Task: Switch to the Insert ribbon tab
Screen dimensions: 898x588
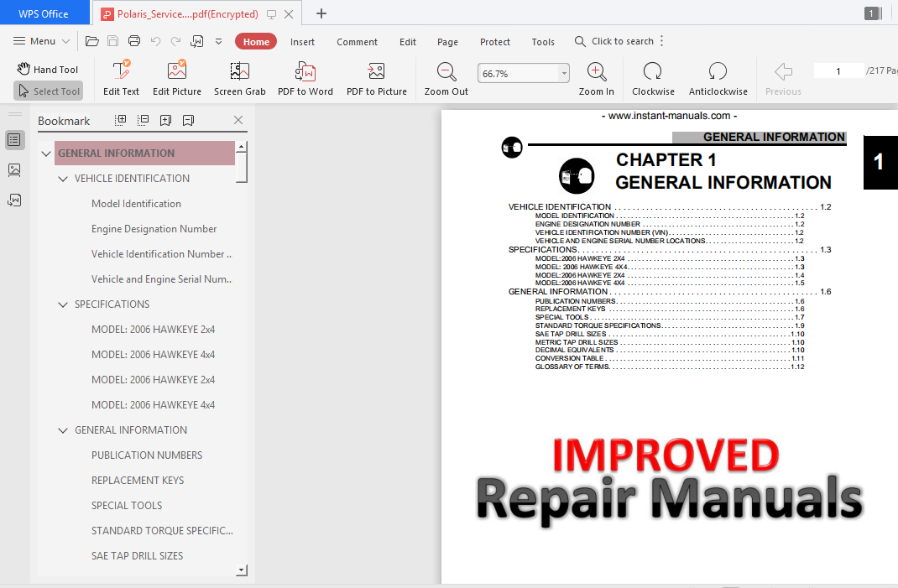Action: (x=302, y=42)
